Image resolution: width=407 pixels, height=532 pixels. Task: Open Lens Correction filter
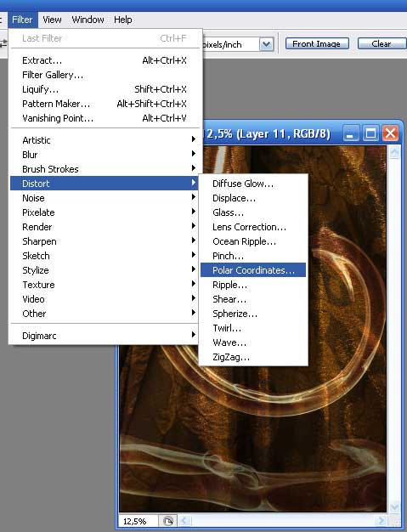click(253, 227)
